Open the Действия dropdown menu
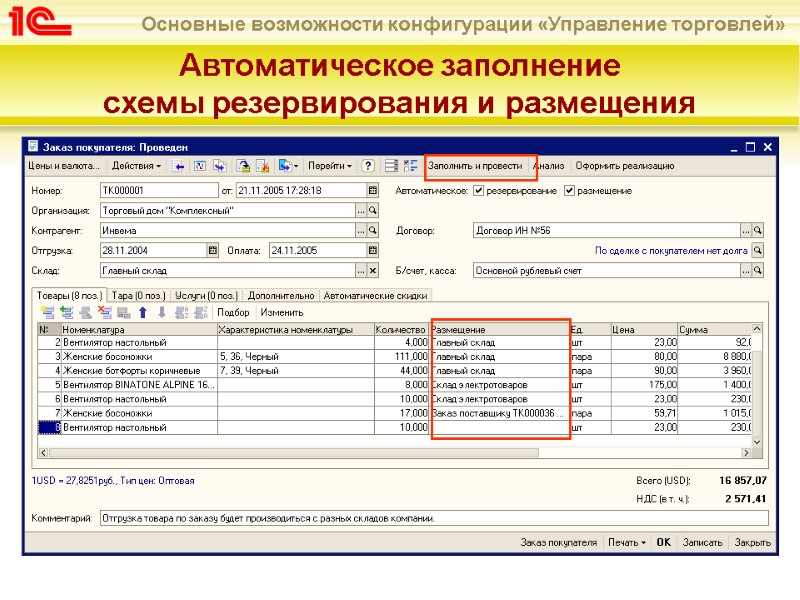 (x=133, y=165)
